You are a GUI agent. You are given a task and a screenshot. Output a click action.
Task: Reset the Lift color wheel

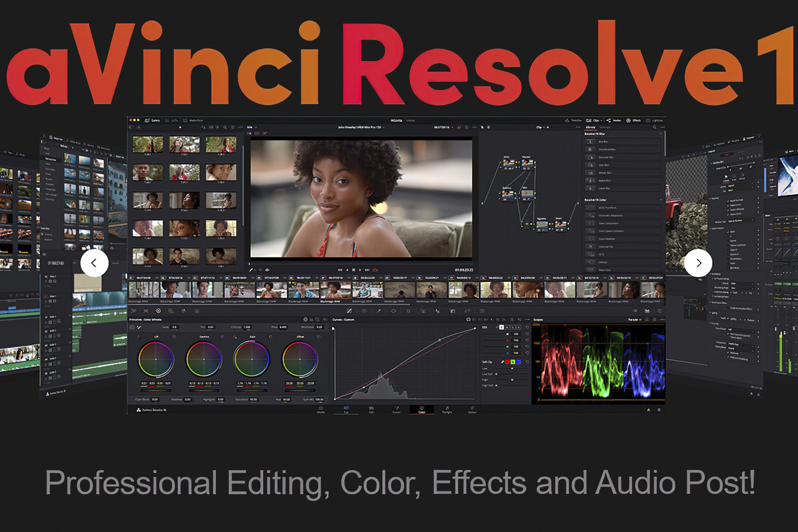click(174, 337)
